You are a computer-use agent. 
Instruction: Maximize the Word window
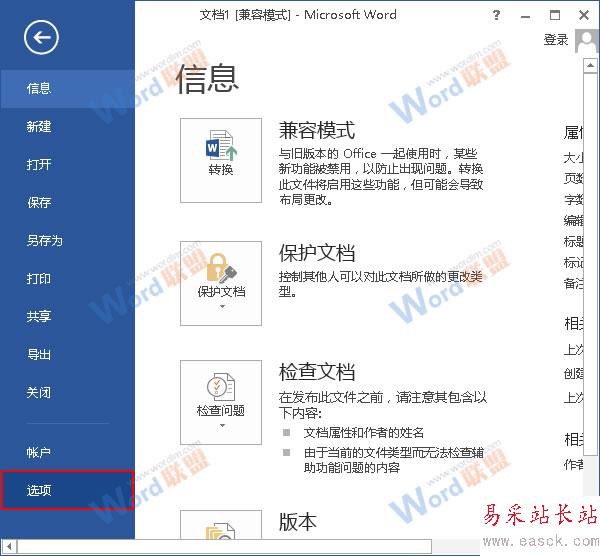click(x=555, y=15)
